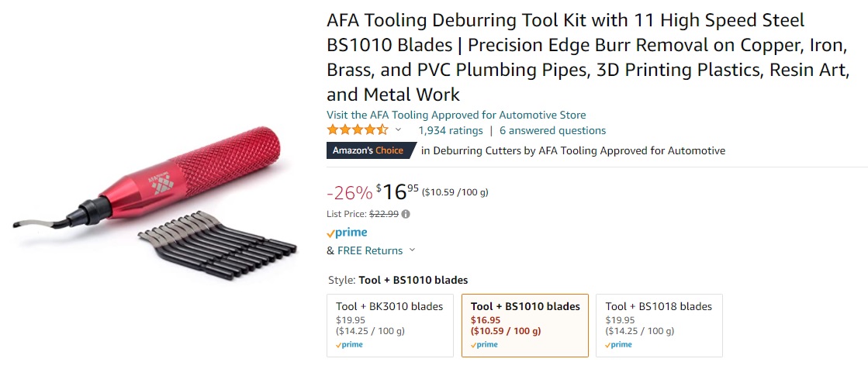Viewport: 868px width, 369px height.
Task: Click the List Price info icon
Action: click(406, 214)
